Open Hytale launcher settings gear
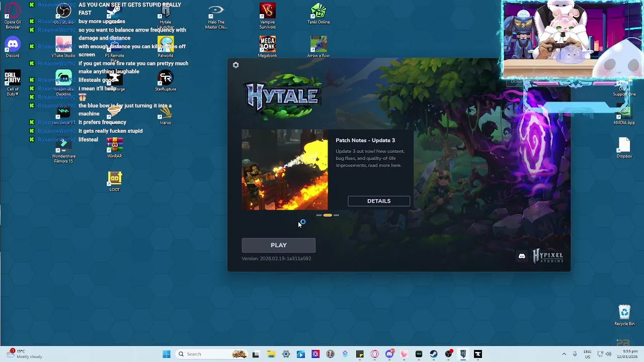Image resolution: width=644 pixels, height=362 pixels. click(x=235, y=65)
